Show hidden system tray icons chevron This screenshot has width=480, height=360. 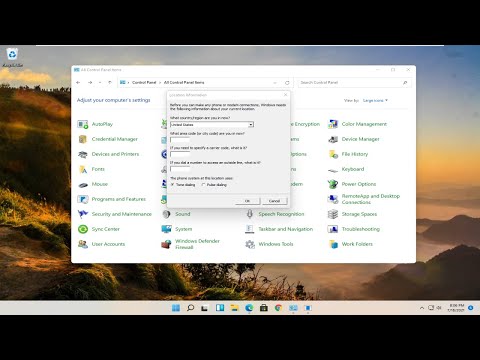pyautogui.click(x=422, y=308)
